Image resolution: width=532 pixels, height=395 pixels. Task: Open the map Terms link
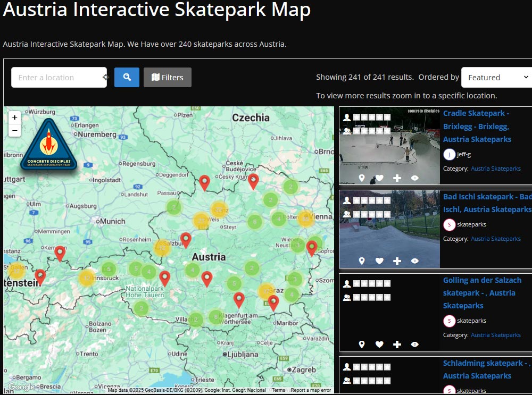[279, 390]
